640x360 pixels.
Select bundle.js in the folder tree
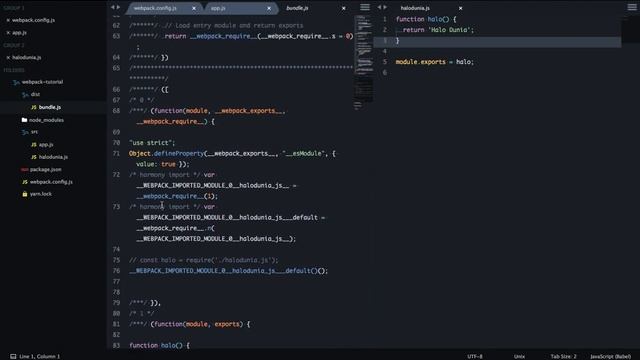coord(50,107)
